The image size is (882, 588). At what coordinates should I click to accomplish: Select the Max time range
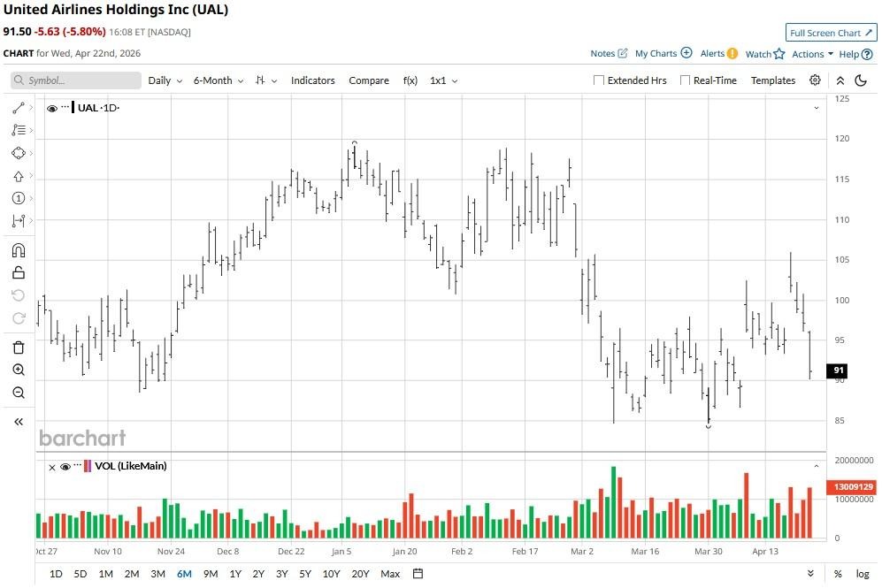390,573
